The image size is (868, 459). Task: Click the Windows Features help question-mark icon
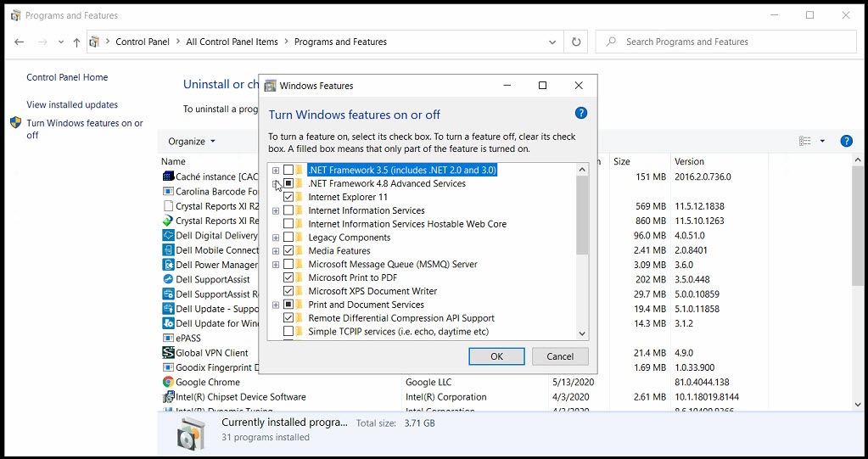tap(580, 114)
